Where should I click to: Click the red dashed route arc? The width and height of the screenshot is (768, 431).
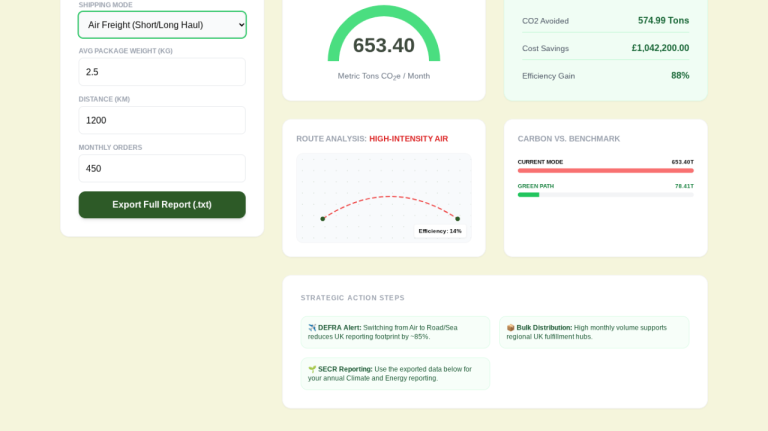tap(390, 197)
